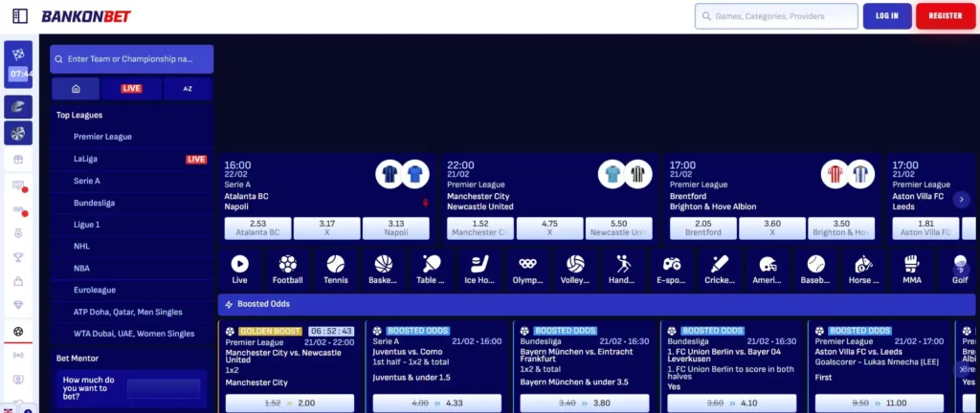The height and width of the screenshot is (413, 980).
Task: Open LaLiga in Top Leagues
Action: coord(131,159)
